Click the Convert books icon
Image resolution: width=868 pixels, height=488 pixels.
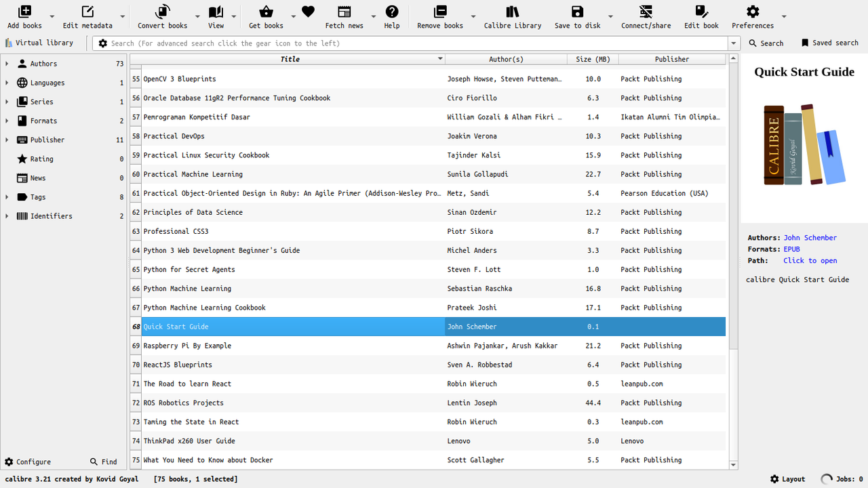click(162, 12)
